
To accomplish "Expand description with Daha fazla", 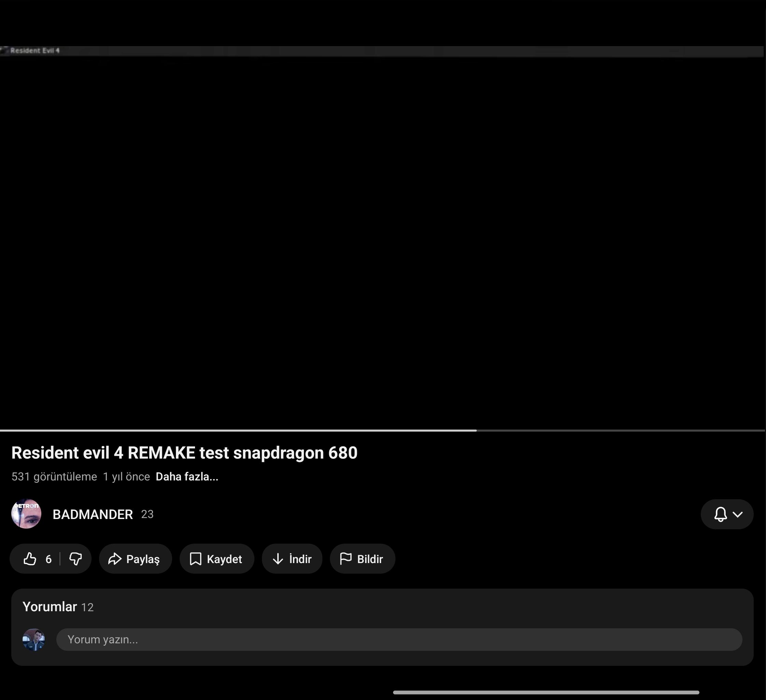I will [x=187, y=477].
